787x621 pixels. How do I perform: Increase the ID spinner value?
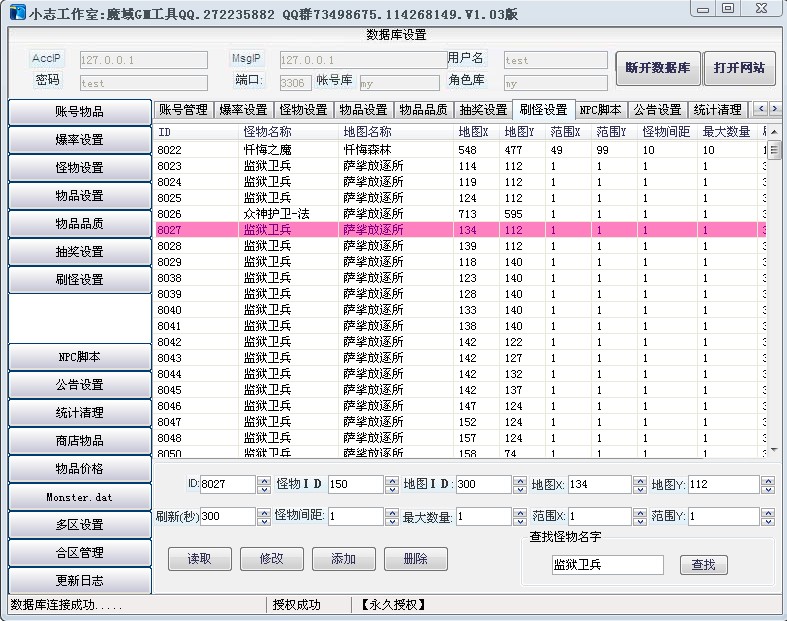pos(264,480)
